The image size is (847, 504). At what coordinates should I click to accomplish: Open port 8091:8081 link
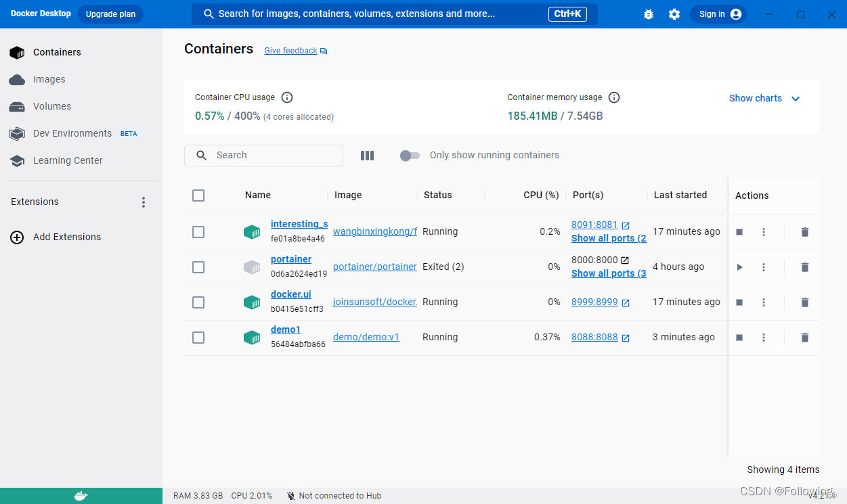point(594,225)
